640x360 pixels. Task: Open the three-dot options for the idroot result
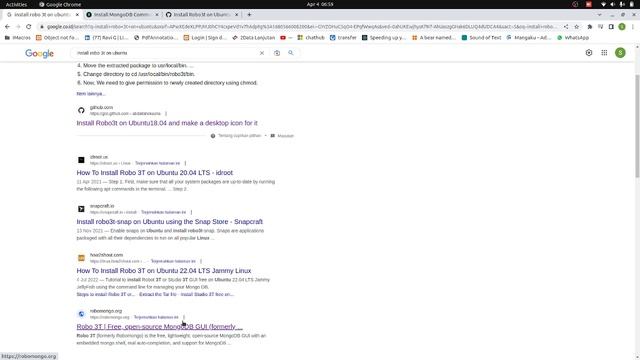point(185,163)
